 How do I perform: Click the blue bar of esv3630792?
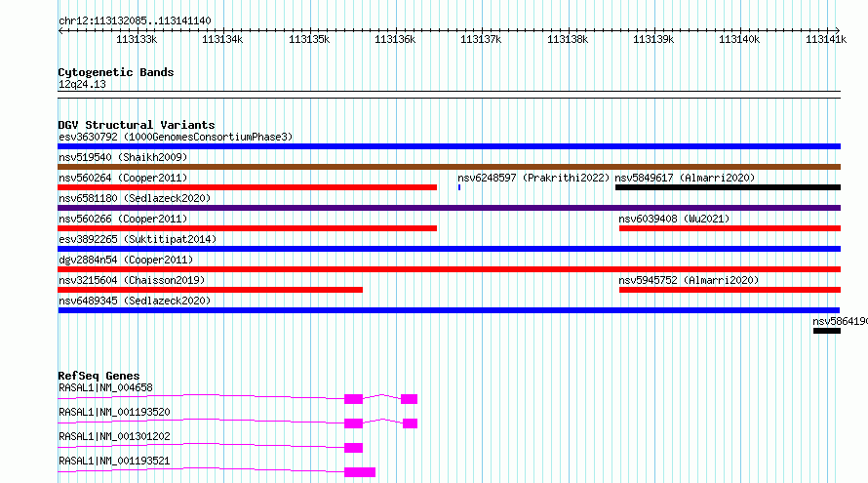[x=449, y=146]
